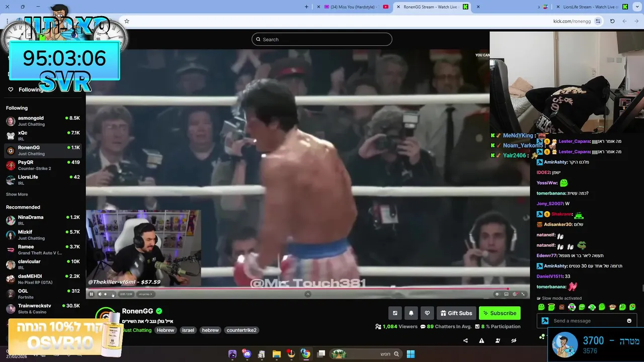Screen dimensions: 644x362
Task: Open Discord from taskbar
Action: click(247, 354)
